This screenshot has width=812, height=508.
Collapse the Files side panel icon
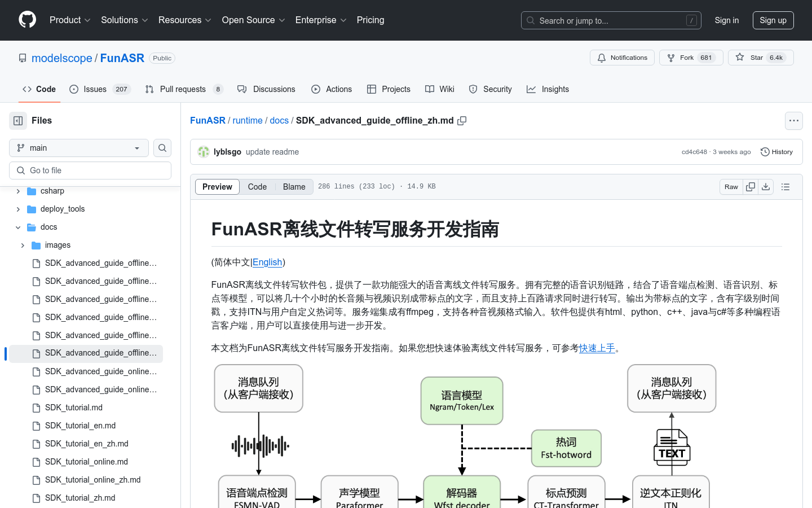(17, 120)
